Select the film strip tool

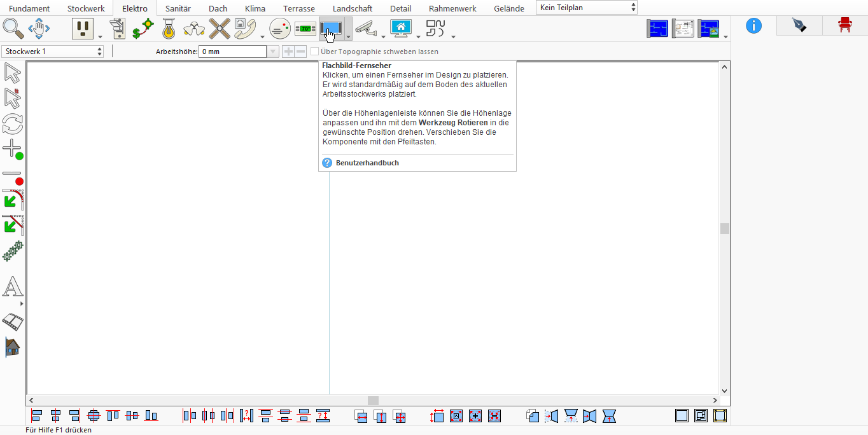(x=13, y=322)
